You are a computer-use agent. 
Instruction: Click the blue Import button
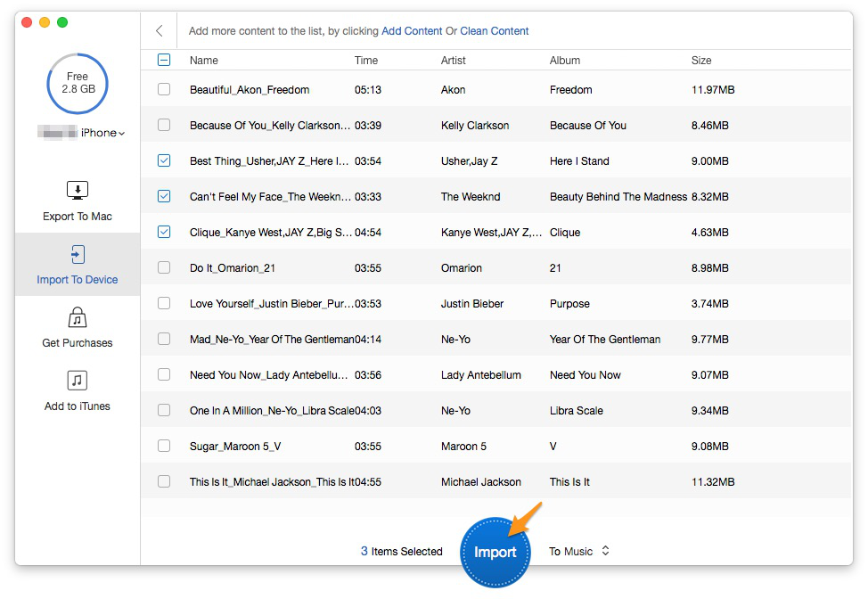click(495, 552)
